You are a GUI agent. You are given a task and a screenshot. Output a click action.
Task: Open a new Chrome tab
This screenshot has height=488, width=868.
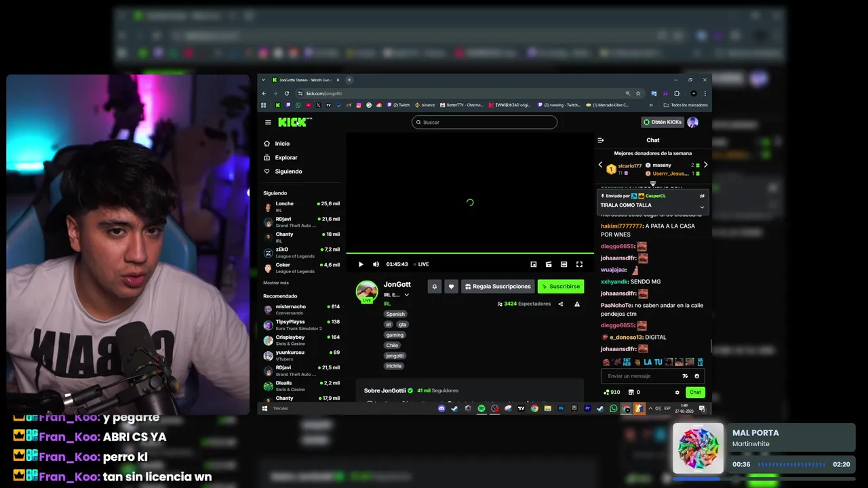click(x=349, y=80)
